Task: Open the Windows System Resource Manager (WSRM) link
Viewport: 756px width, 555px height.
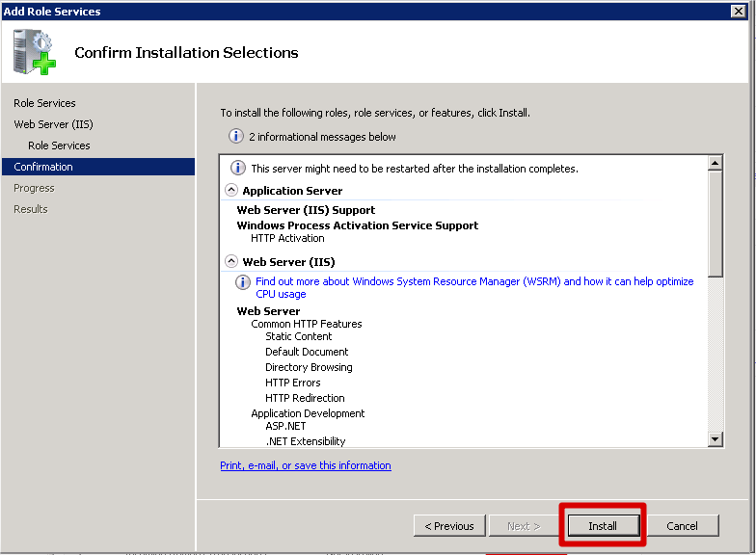Action: pyautogui.click(x=474, y=287)
